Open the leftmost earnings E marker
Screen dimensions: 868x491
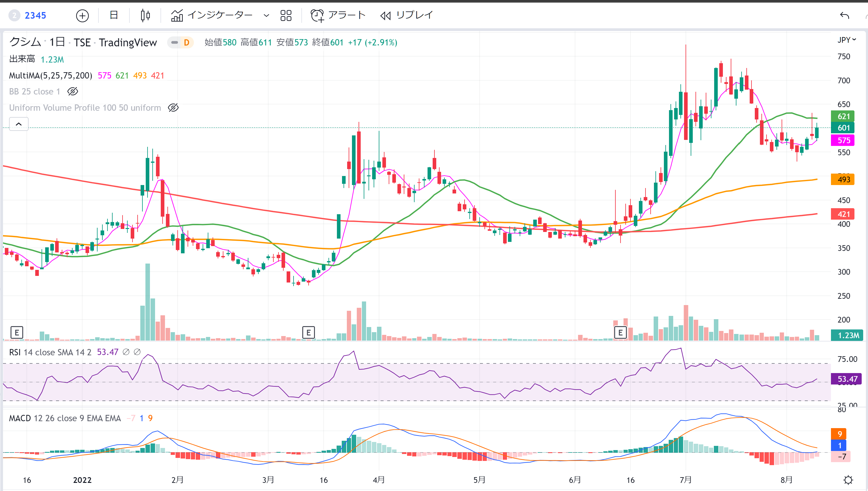tap(17, 333)
